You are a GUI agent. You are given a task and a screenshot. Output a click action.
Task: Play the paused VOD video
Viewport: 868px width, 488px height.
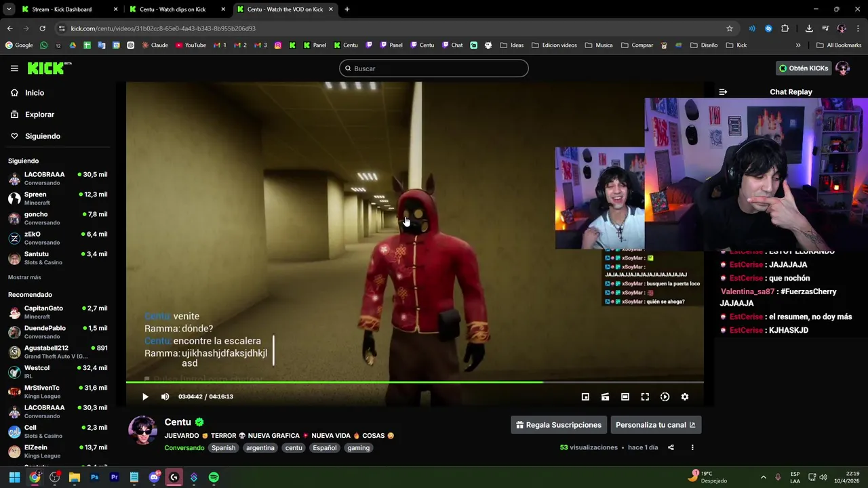[145, 396]
